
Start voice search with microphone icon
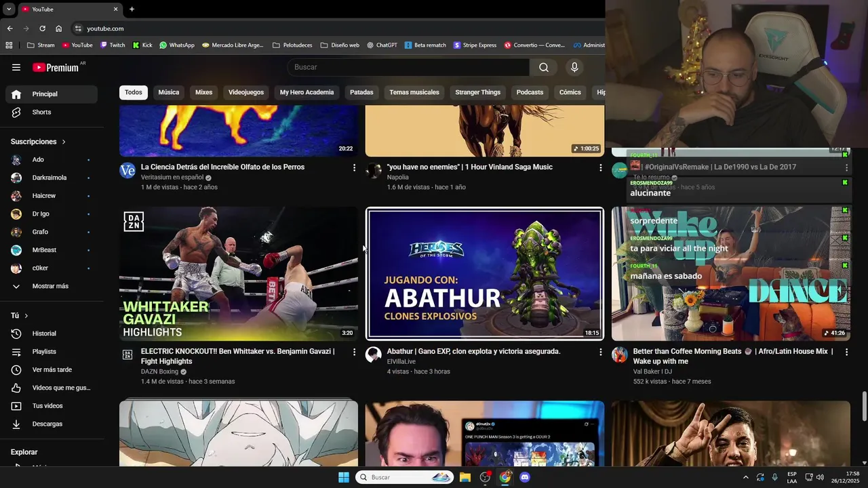click(574, 67)
